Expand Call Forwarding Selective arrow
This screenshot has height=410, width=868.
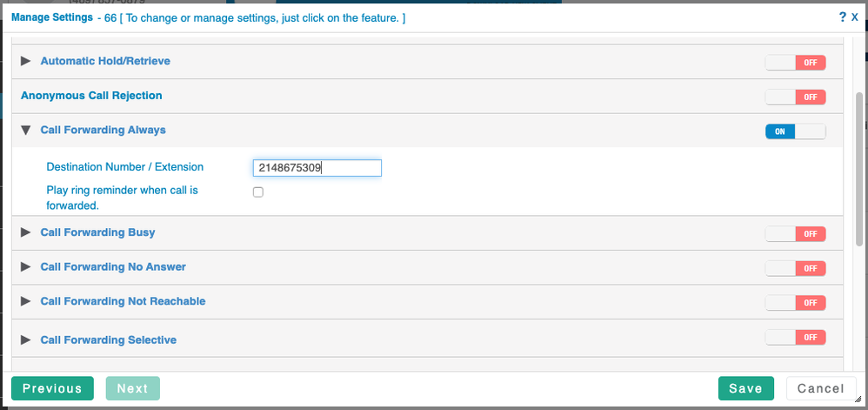25,339
